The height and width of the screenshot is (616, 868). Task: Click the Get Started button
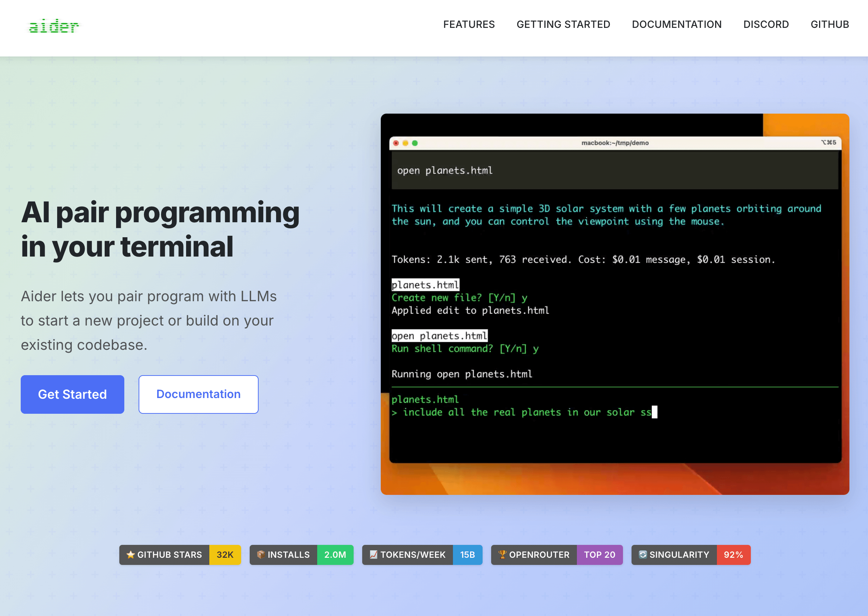[x=73, y=394]
